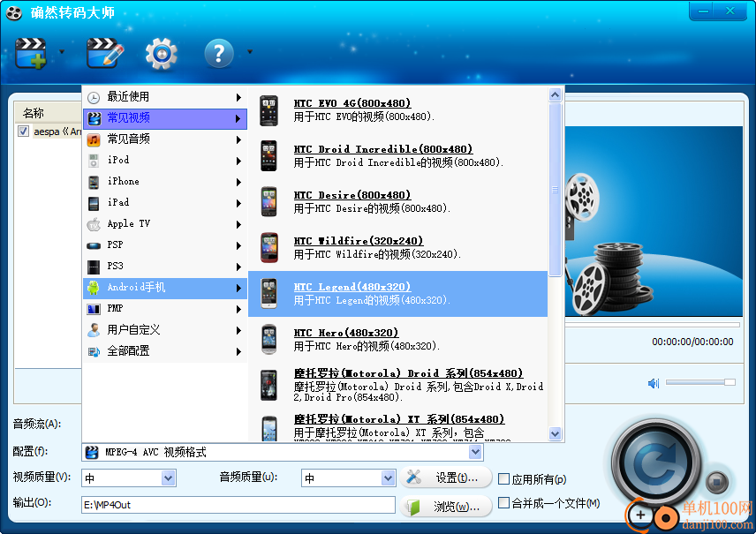Select Android手机 category in menu
The height and width of the screenshot is (534, 756).
[x=165, y=288]
